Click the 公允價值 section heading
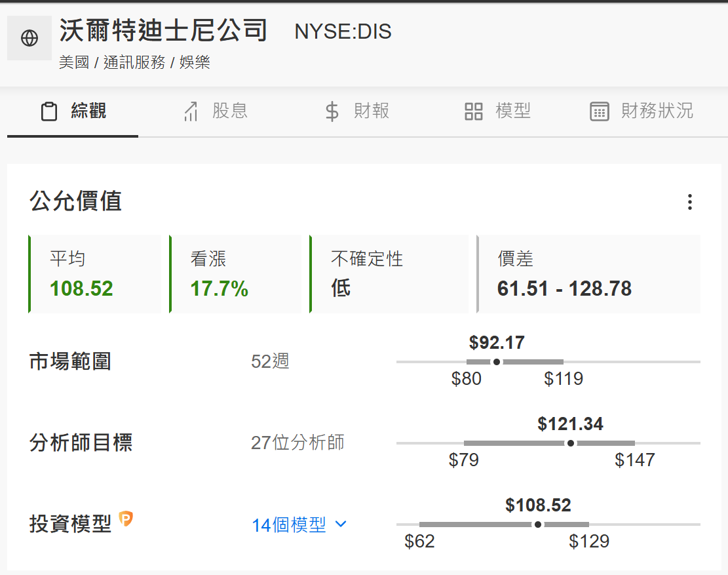The width and height of the screenshot is (728, 575). click(75, 201)
